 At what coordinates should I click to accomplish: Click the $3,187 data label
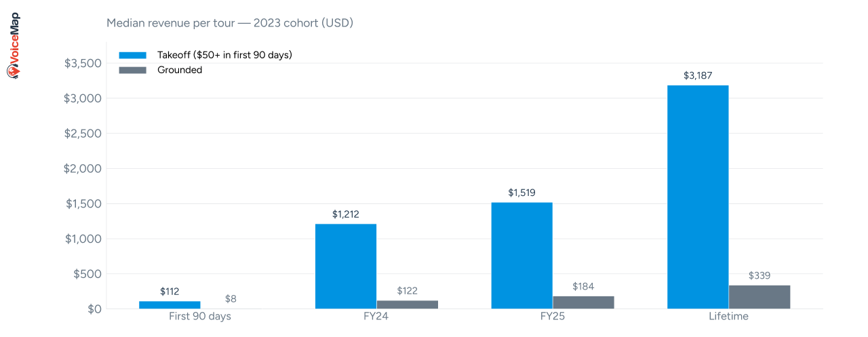(x=698, y=75)
